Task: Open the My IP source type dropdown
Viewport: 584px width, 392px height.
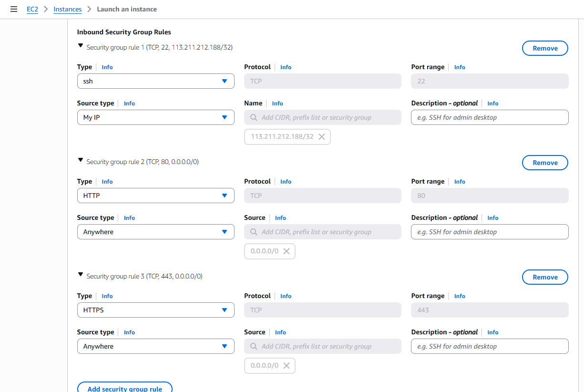Action: click(155, 117)
